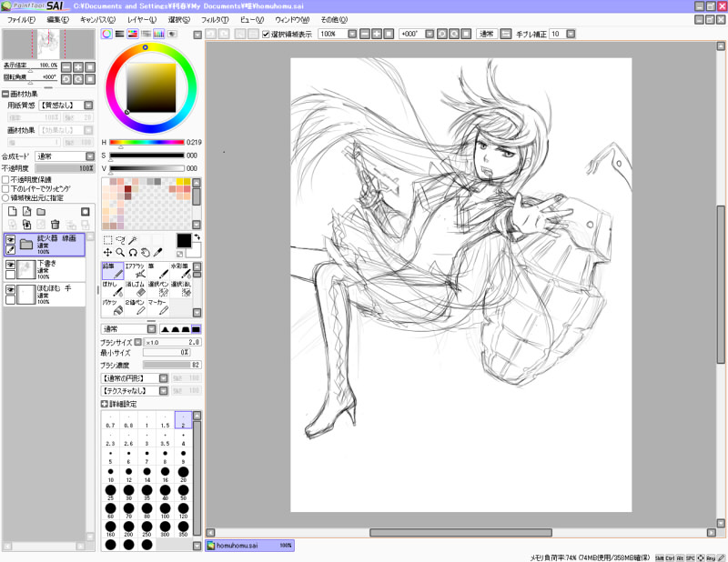Create a new layer folder
The image size is (728, 562).
click(x=41, y=212)
